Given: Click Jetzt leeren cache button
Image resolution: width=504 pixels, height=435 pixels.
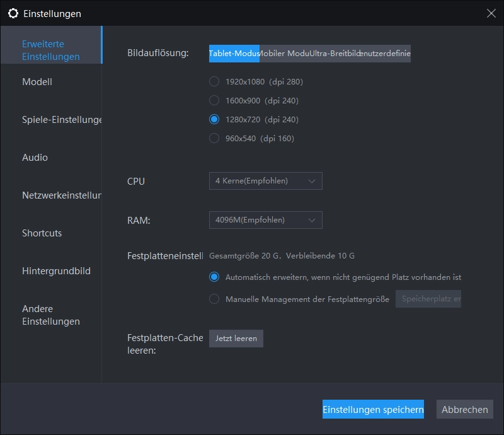Looking at the screenshot, I should [236, 339].
